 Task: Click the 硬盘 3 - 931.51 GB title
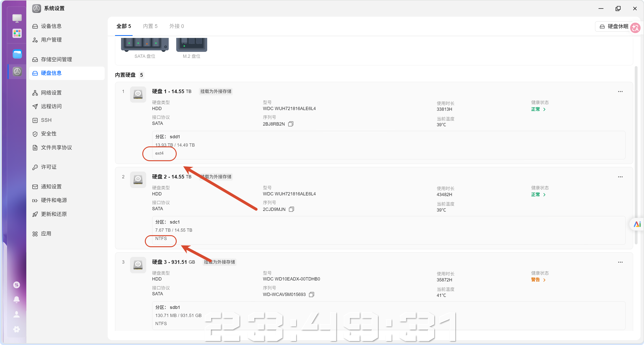(173, 262)
